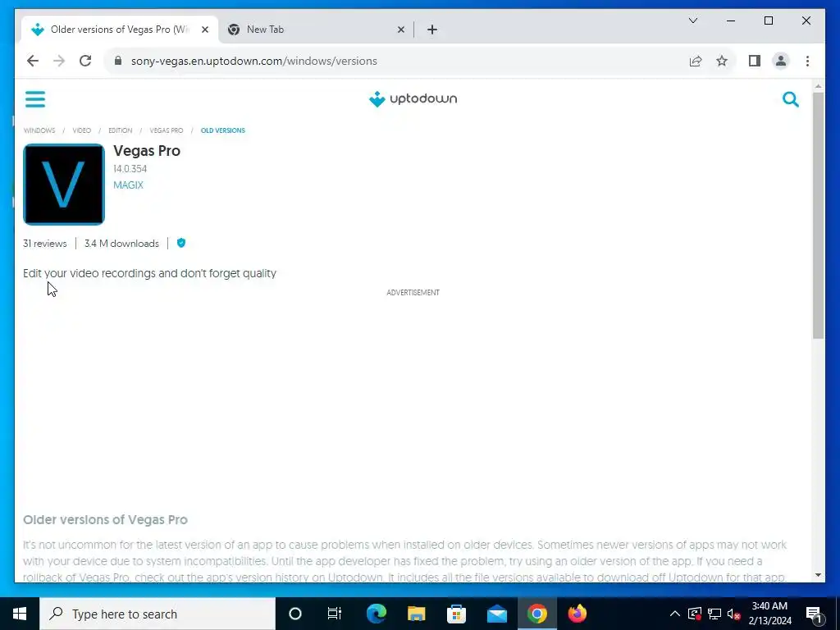The image size is (840, 630).
Task: Click the Older versions of Vegas Pro heading
Action: tap(105, 519)
